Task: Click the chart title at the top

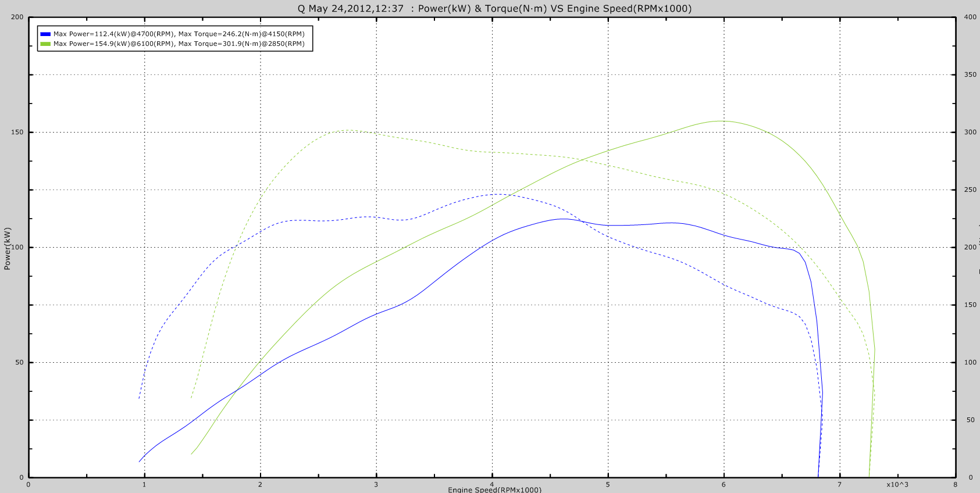Action: [x=494, y=9]
